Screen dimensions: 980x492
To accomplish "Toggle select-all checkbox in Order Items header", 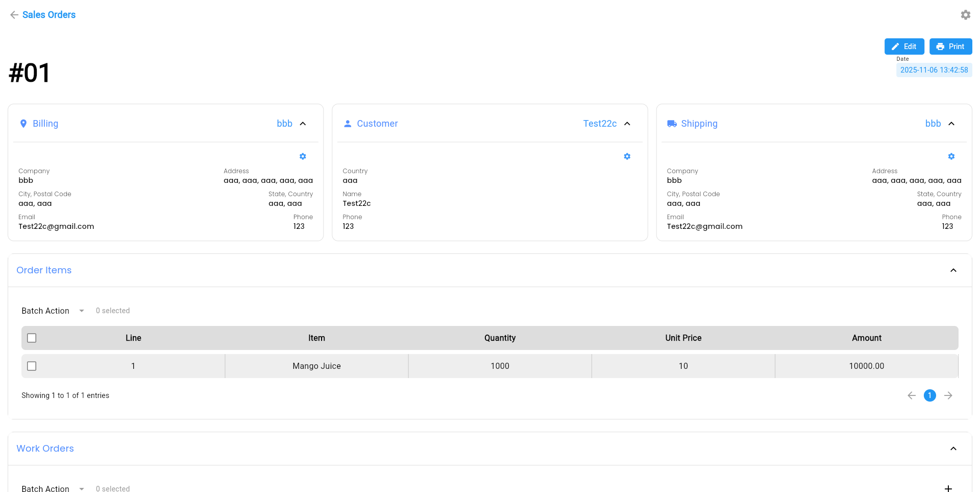I will point(32,338).
